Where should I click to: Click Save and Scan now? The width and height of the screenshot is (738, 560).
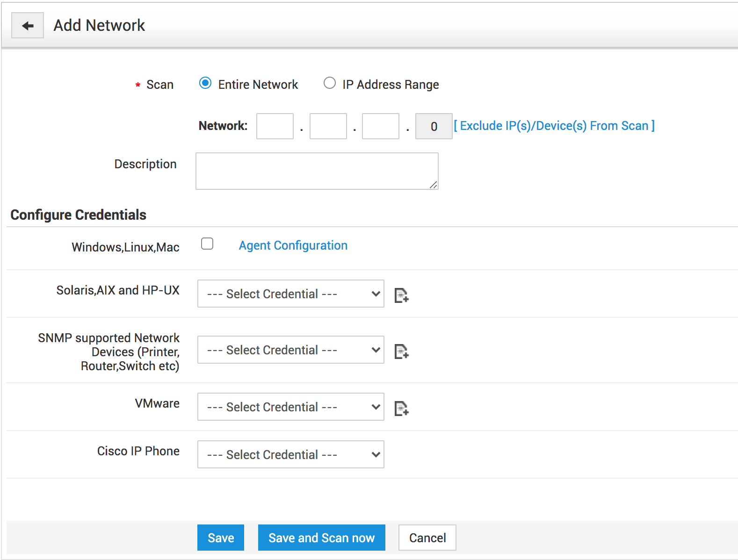(321, 538)
